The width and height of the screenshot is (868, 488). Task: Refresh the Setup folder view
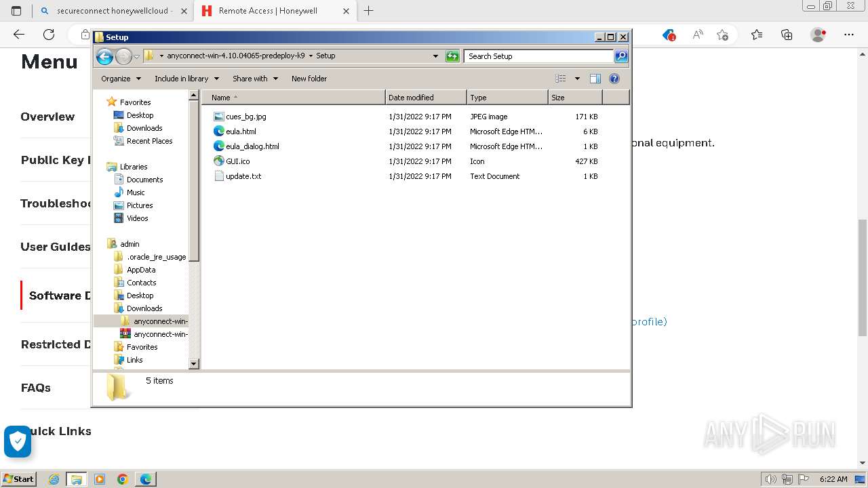click(452, 56)
